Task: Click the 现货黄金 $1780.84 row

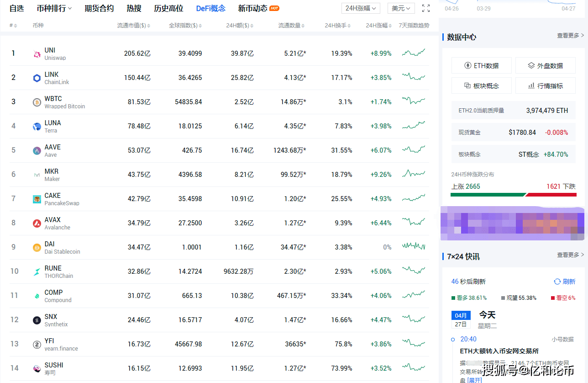Action: [513, 132]
